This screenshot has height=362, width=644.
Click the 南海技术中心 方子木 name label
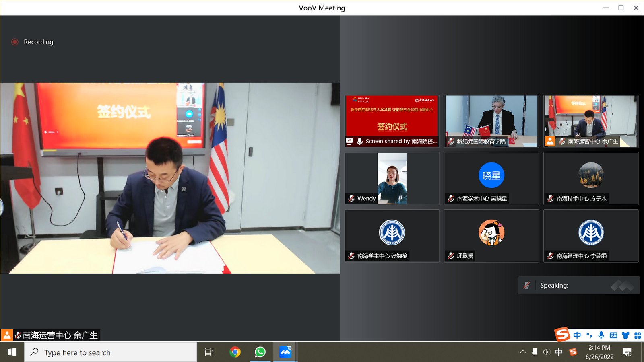point(582,198)
